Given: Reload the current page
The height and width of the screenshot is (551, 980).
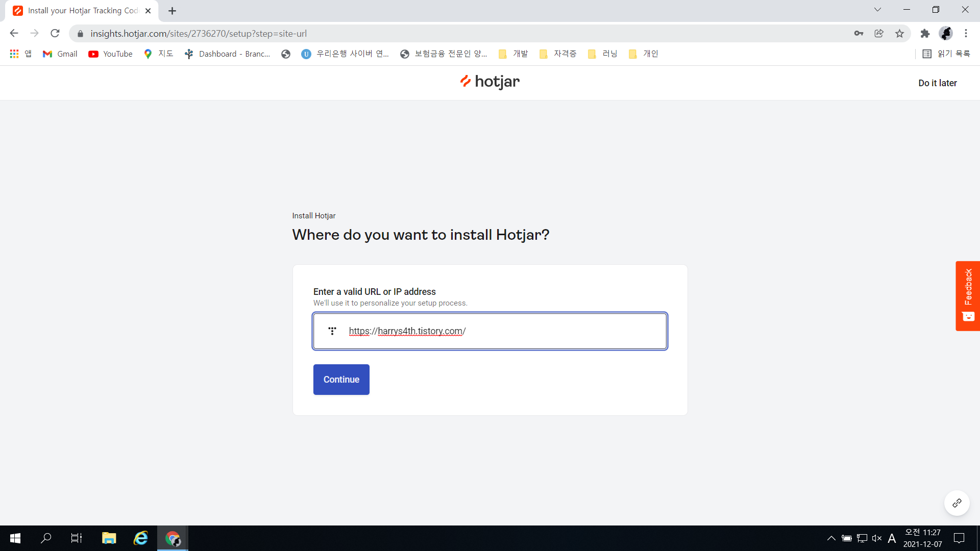Looking at the screenshot, I should coord(55,34).
